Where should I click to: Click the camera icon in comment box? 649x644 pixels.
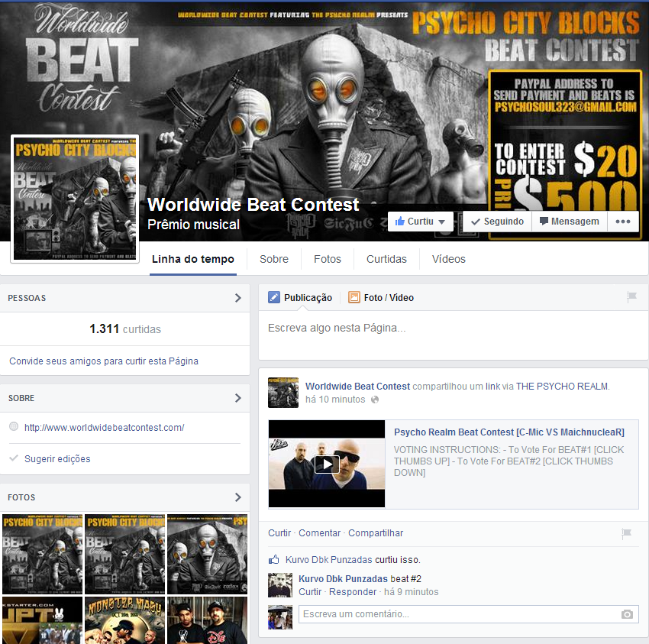[627, 614]
